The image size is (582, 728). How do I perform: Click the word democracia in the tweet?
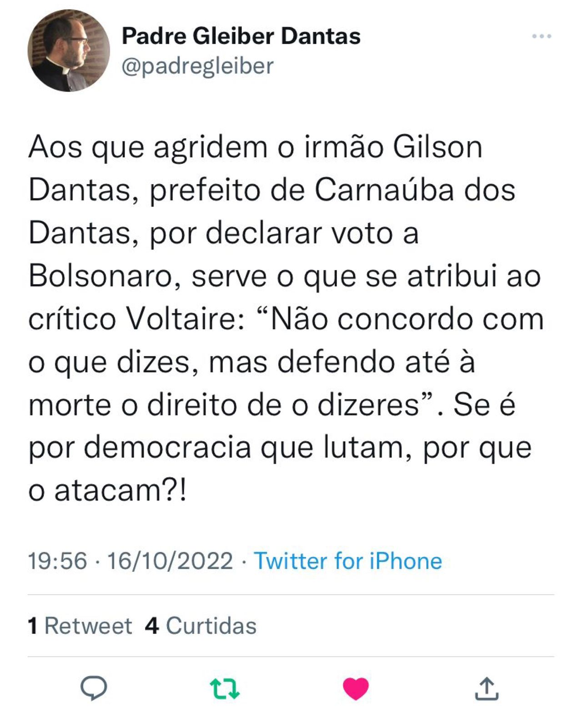(x=167, y=448)
